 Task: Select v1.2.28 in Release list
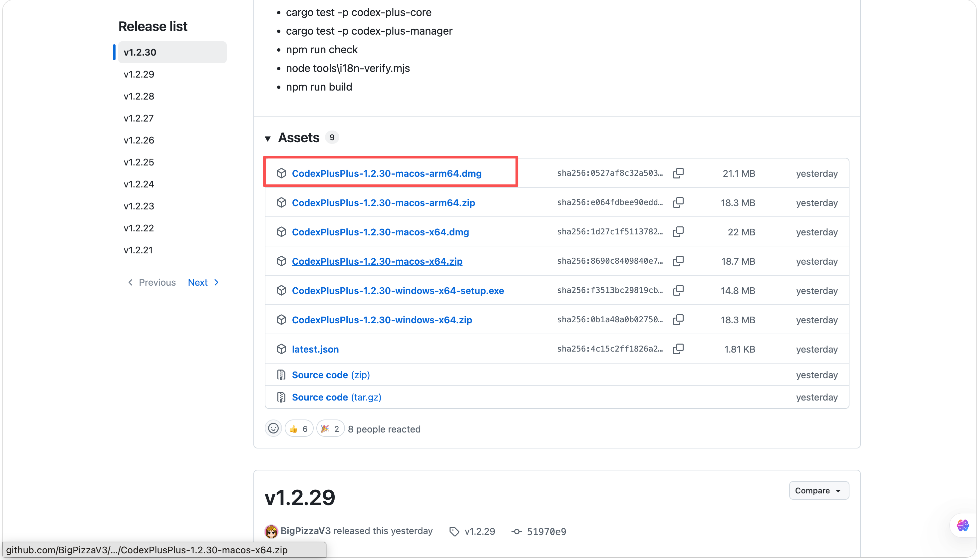click(172, 96)
